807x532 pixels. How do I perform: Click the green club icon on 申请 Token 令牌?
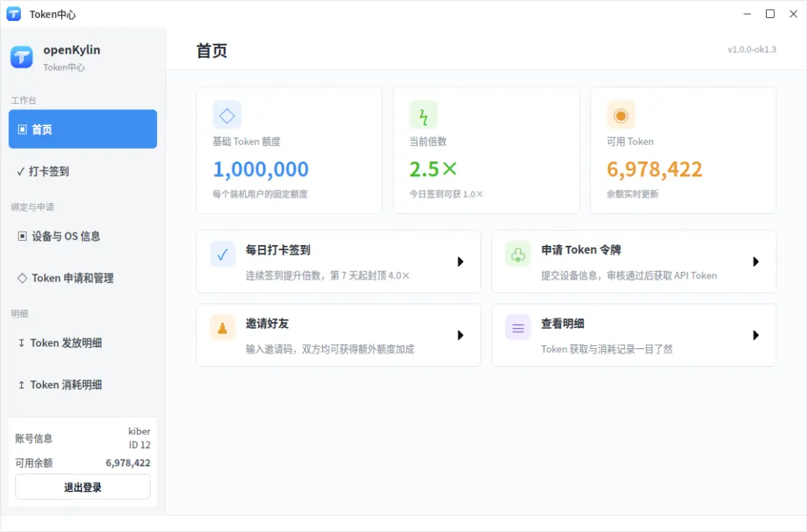tap(519, 254)
